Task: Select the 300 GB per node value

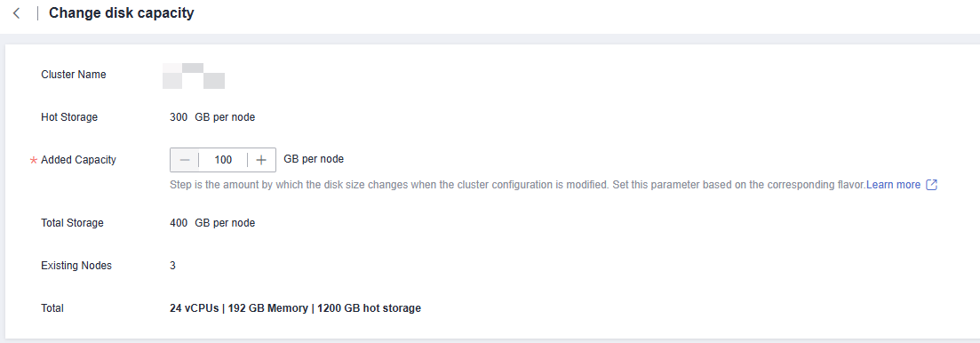Action: [212, 117]
